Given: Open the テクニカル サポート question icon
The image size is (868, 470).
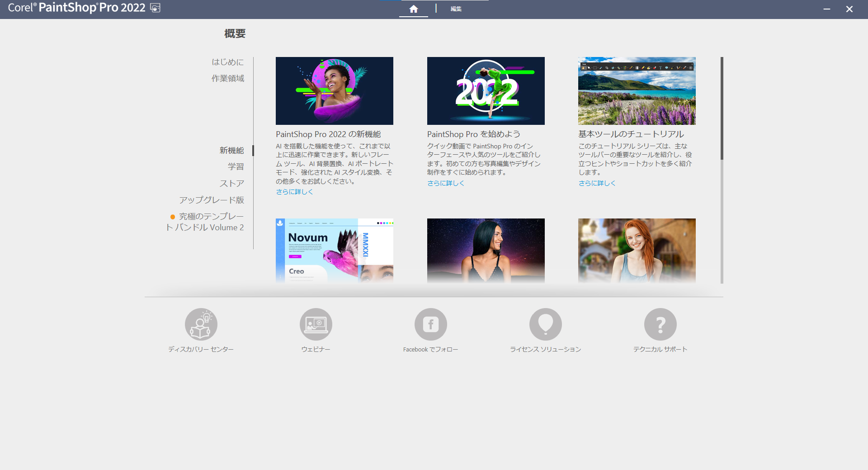Looking at the screenshot, I should coord(660,324).
